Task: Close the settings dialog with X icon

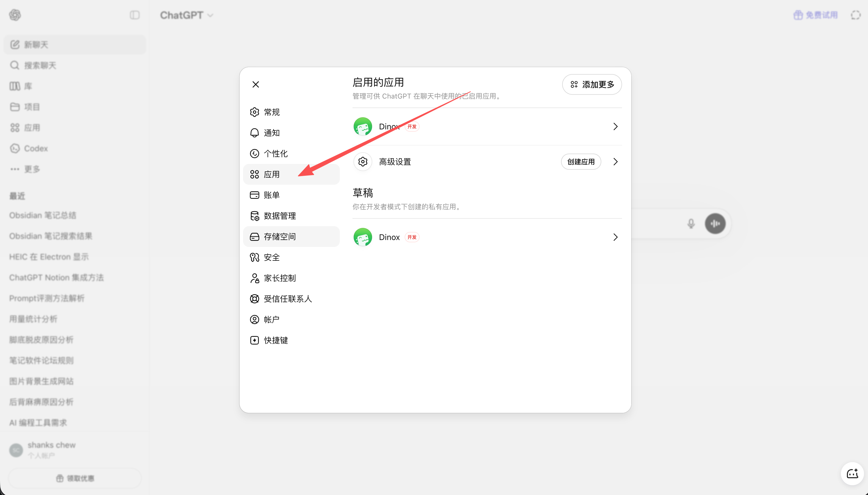Action: (255, 84)
